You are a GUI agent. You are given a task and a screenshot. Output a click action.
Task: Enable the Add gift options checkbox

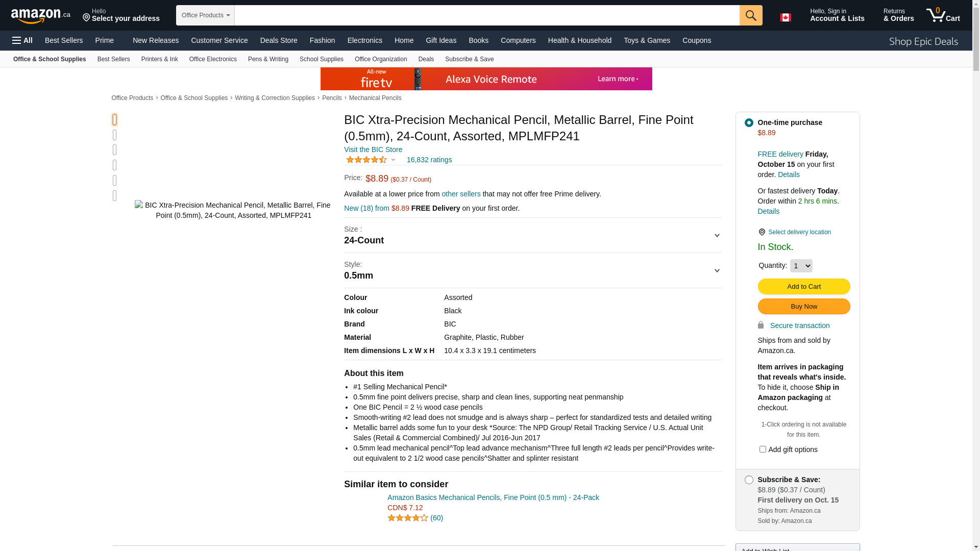(763, 449)
